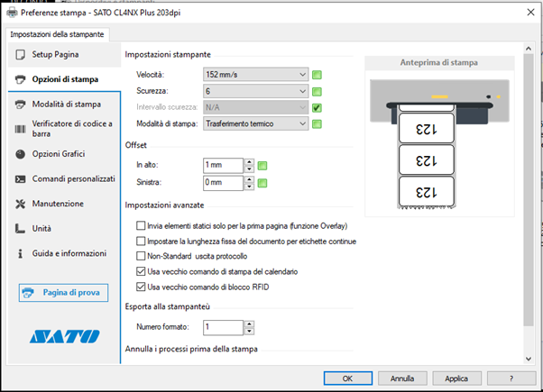The width and height of the screenshot is (543, 392).
Task: Open the Comandi personalizzati section
Action: click(64, 179)
